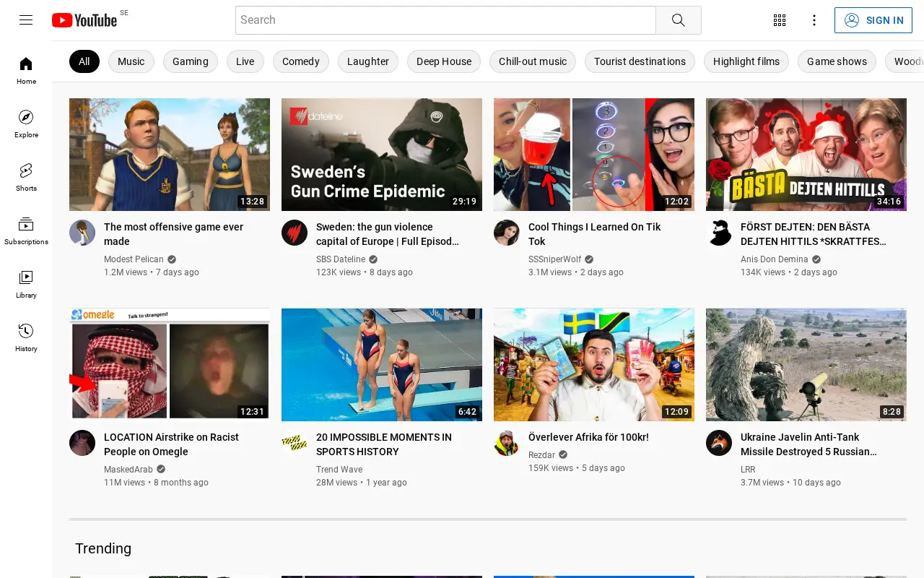Select the Live filter chip
Screen dimensions: 924x578
245,61
